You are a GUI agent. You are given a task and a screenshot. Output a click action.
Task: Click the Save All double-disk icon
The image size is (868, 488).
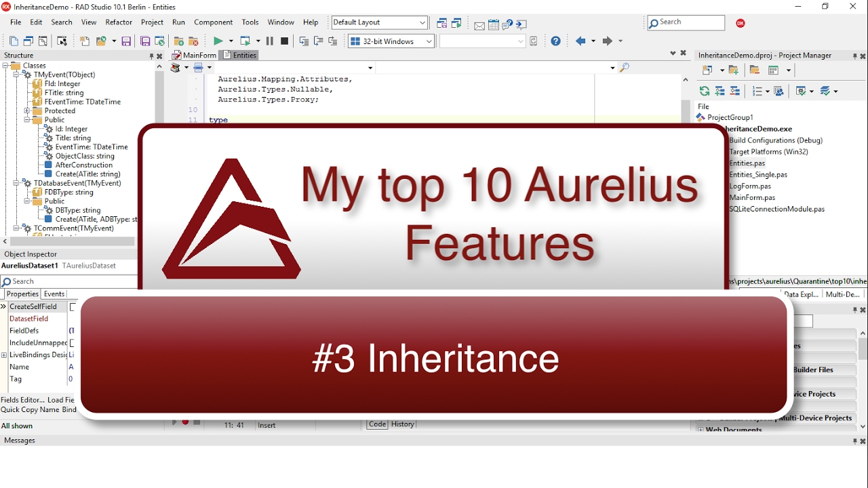tap(145, 41)
